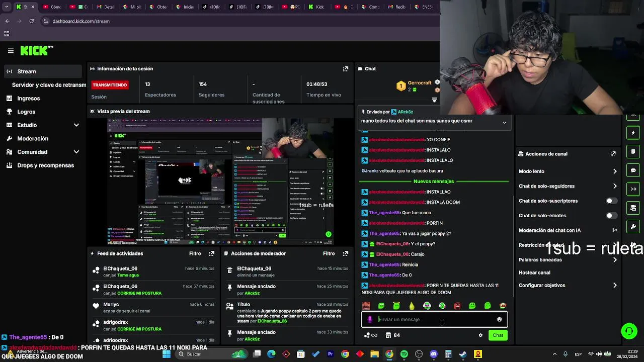The width and height of the screenshot is (644, 362).
Task: Click the chat bubble sidebar icon
Action: click(633, 170)
